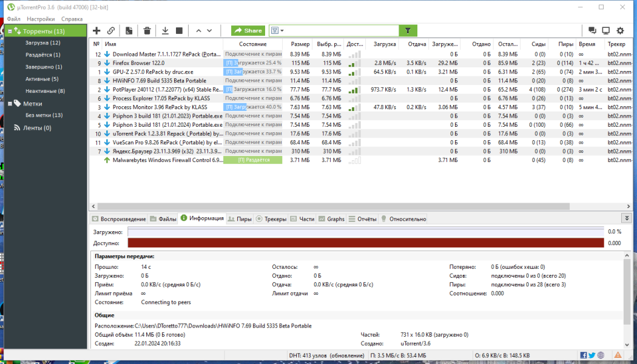Open Preferences via the gear icon
The height and width of the screenshot is (364, 637).
pyautogui.click(x=620, y=30)
